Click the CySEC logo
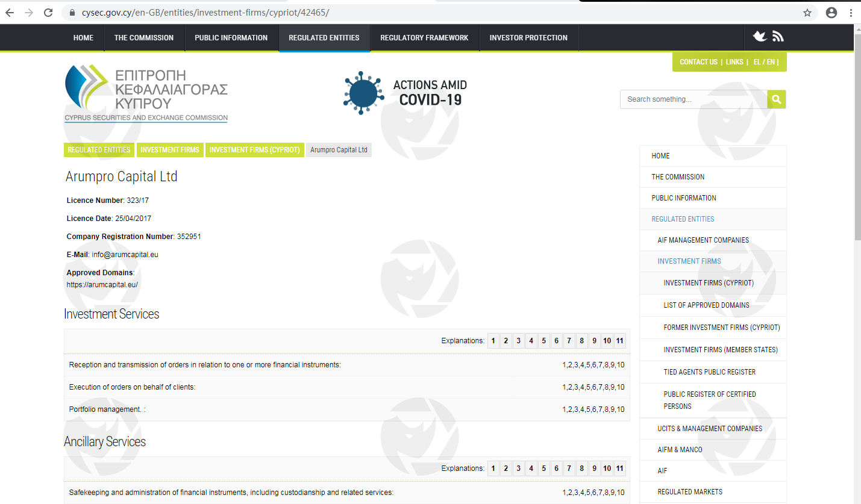 [146, 93]
